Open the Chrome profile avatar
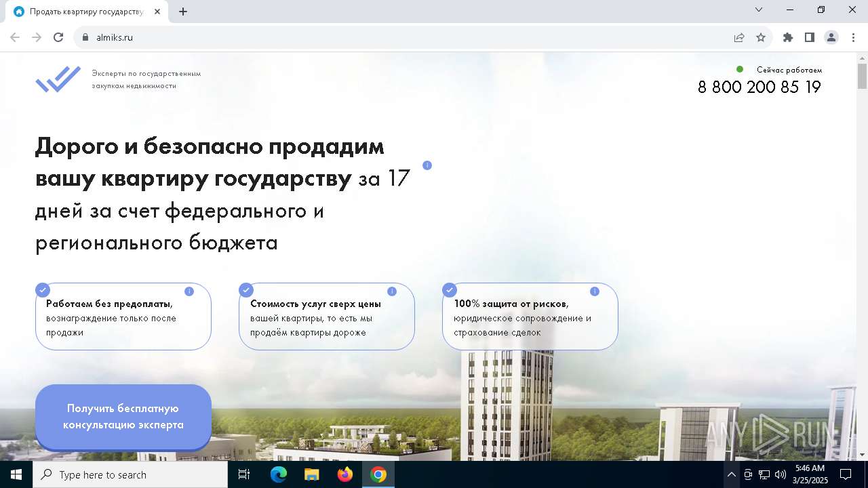868x488 pixels. [x=831, y=37]
